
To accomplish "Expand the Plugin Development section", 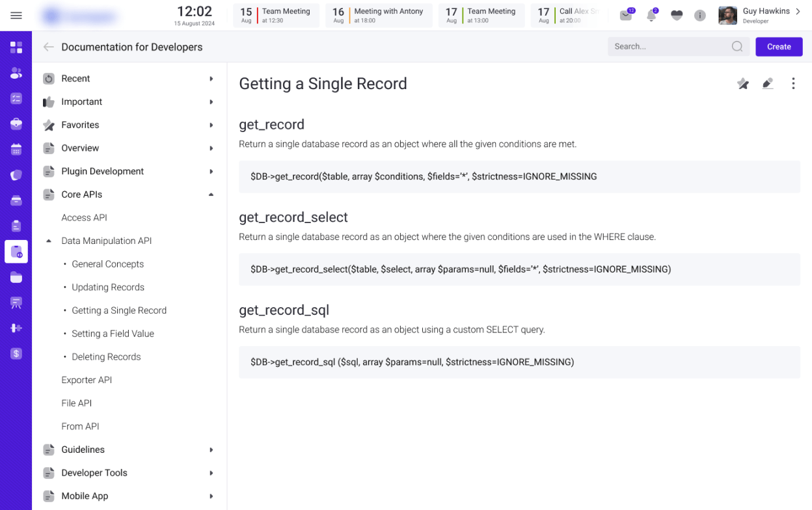I will [x=211, y=172].
